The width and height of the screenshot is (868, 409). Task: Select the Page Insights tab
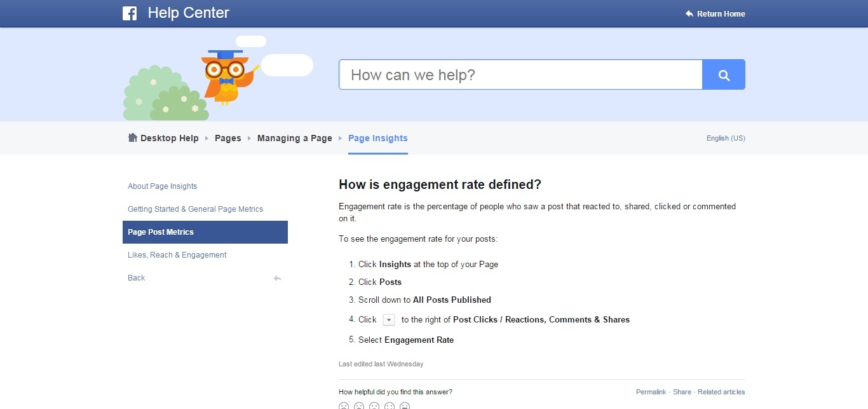pyautogui.click(x=378, y=138)
